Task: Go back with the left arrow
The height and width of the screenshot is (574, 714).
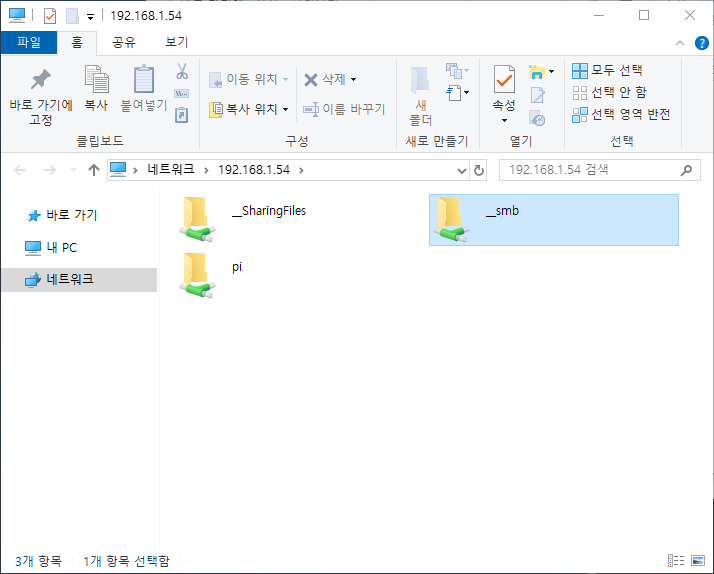Action: pos(20,170)
